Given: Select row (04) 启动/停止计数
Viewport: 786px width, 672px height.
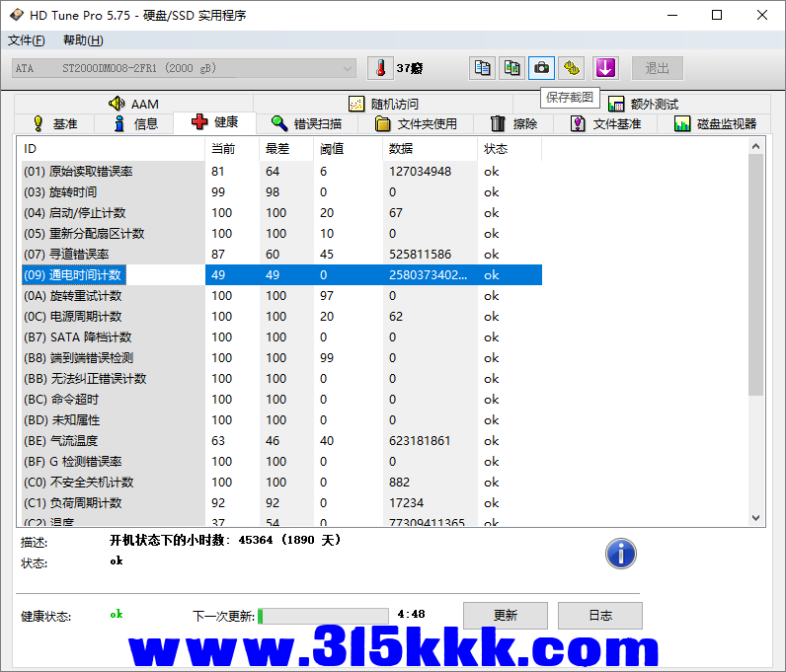Looking at the screenshot, I should click(x=281, y=213).
